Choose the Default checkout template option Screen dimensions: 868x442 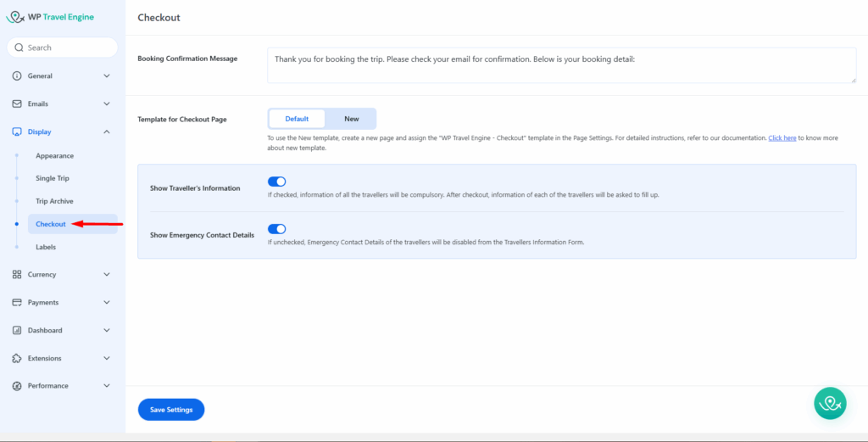(x=297, y=119)
